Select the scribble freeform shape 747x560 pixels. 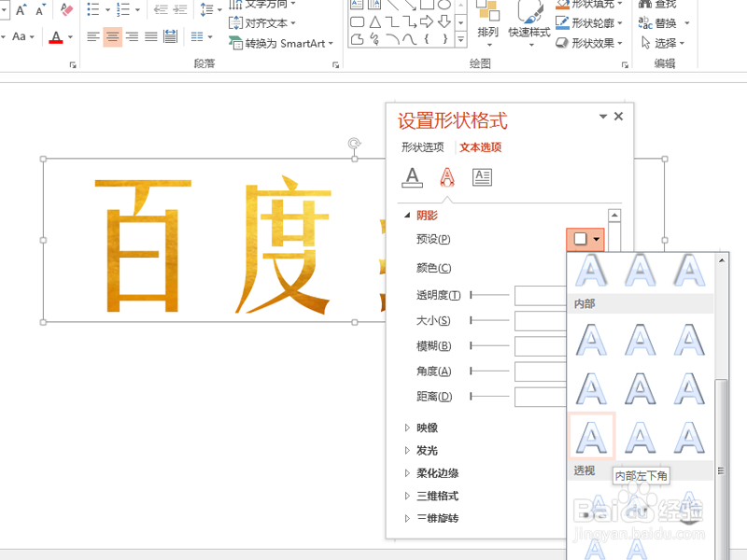(x=375, y=39)
